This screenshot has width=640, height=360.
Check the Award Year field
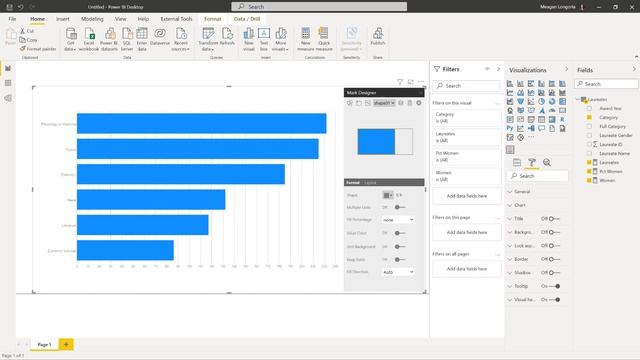pos(589,109)
